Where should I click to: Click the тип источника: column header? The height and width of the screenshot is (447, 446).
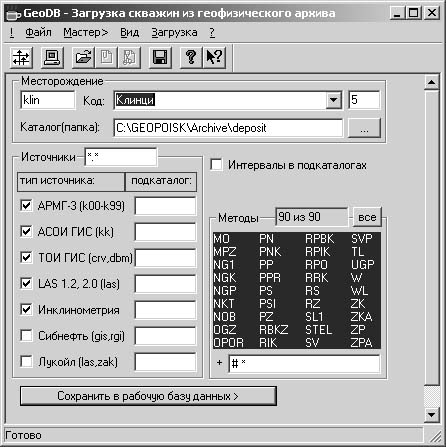pos(71,181)
